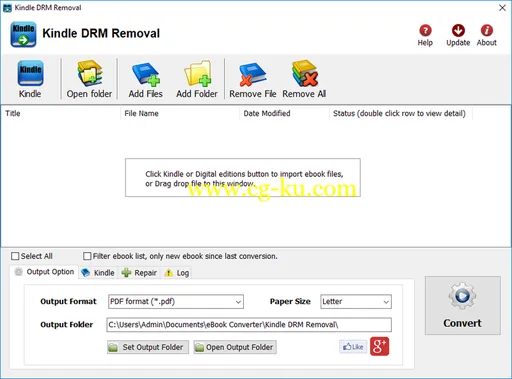Viewport: 512px width, 379px height.
Task: Click the Status column header
Action: 401,113
